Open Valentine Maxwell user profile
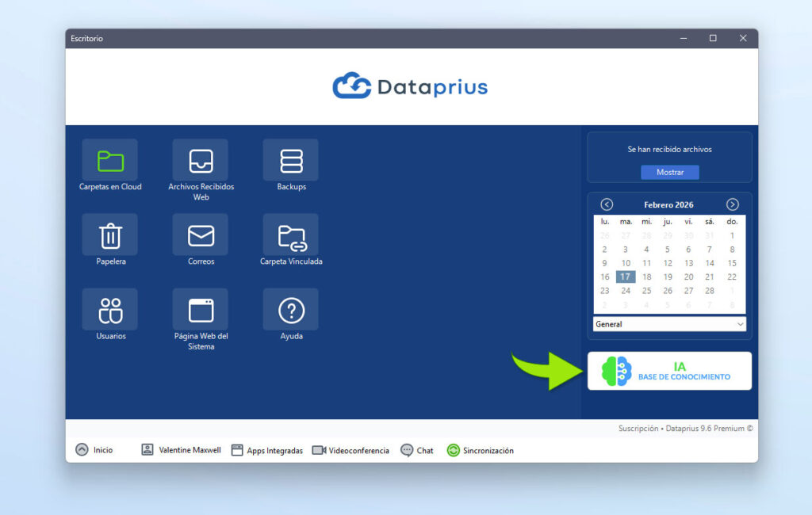 pos(182,450)
